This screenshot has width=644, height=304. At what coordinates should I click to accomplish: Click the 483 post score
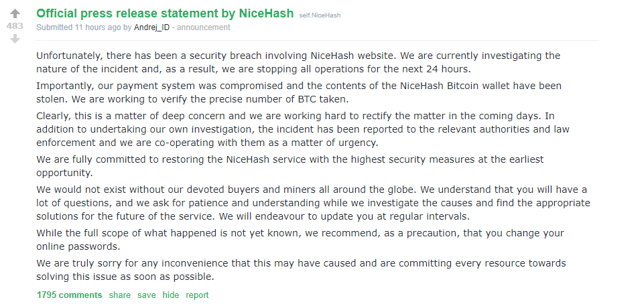(15, 26)
